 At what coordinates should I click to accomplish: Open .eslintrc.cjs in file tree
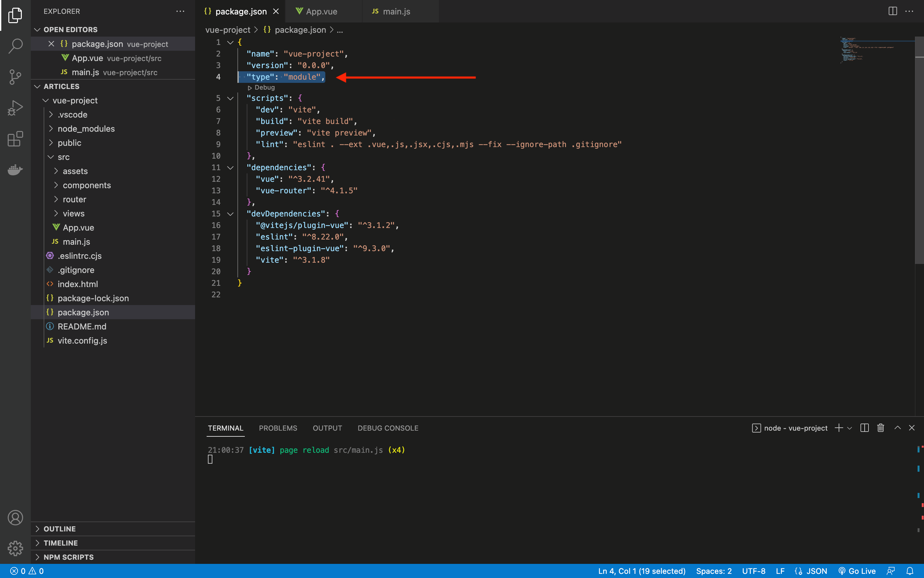click(x=113, y=256)
